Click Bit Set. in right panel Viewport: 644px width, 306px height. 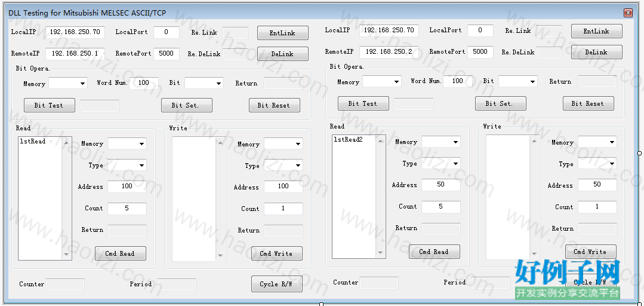tap(500, 103)
